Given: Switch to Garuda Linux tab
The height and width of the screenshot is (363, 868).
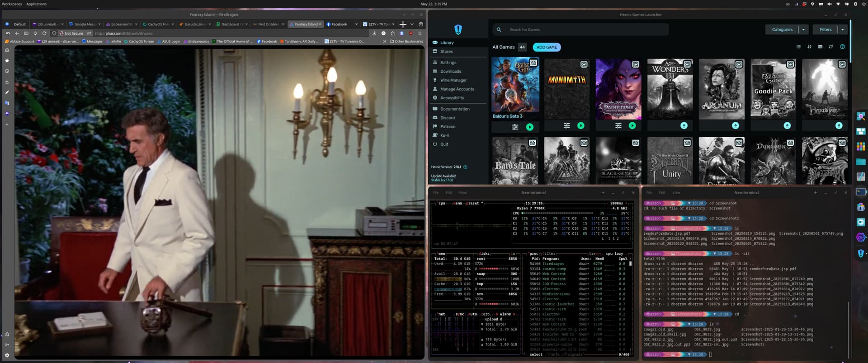Looking at the screenshot, I should pyautogui.click(x=195, y=24).
